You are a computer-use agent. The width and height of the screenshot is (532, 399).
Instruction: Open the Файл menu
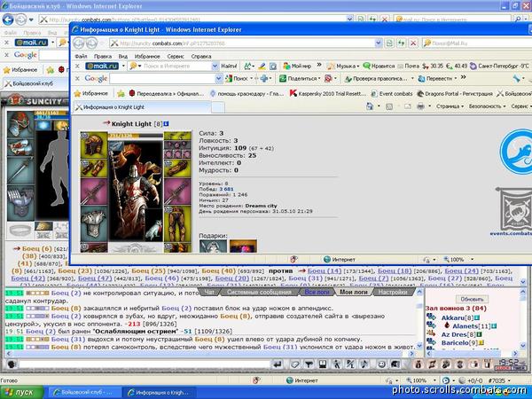[81, 57]
